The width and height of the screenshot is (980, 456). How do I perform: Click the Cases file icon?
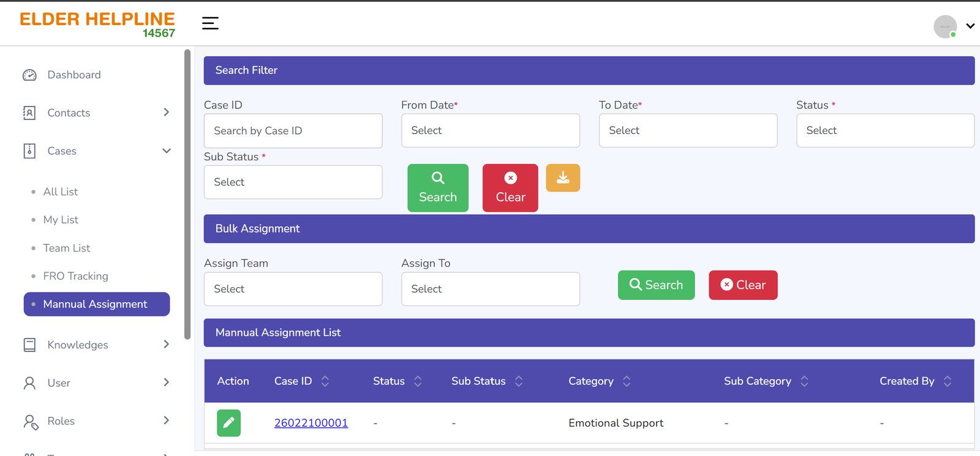(29, 151)
